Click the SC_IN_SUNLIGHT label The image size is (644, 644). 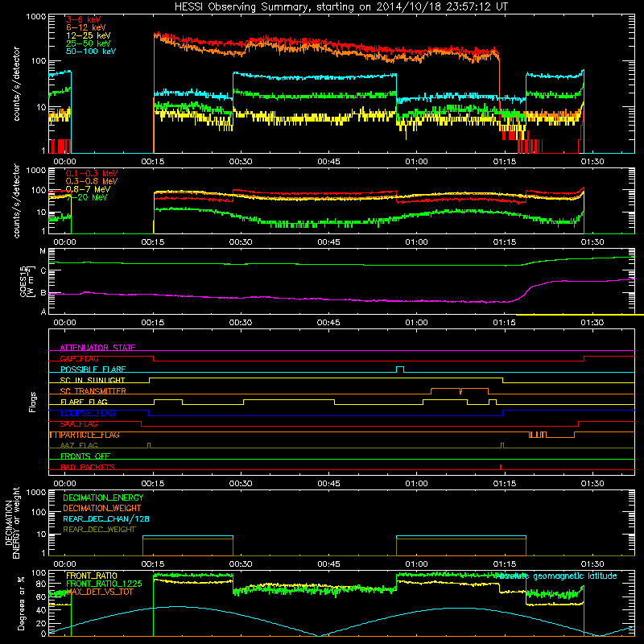[93, 380]
